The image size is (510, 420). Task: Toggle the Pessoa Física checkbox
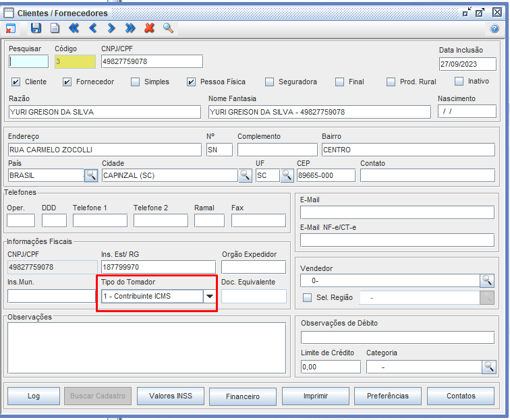pyautogui.click(x=191, y=82)
